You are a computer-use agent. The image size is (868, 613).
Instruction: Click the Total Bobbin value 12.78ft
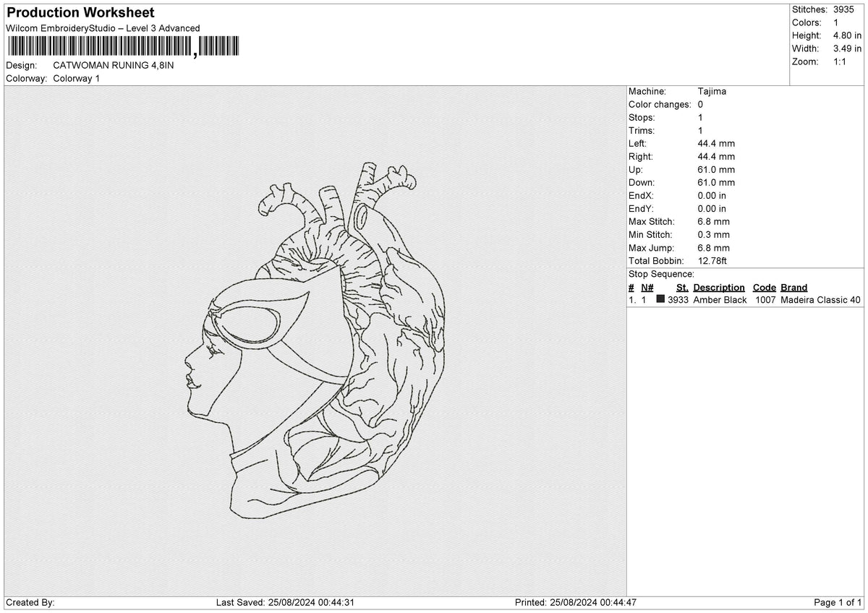click(x=712, y=261)
